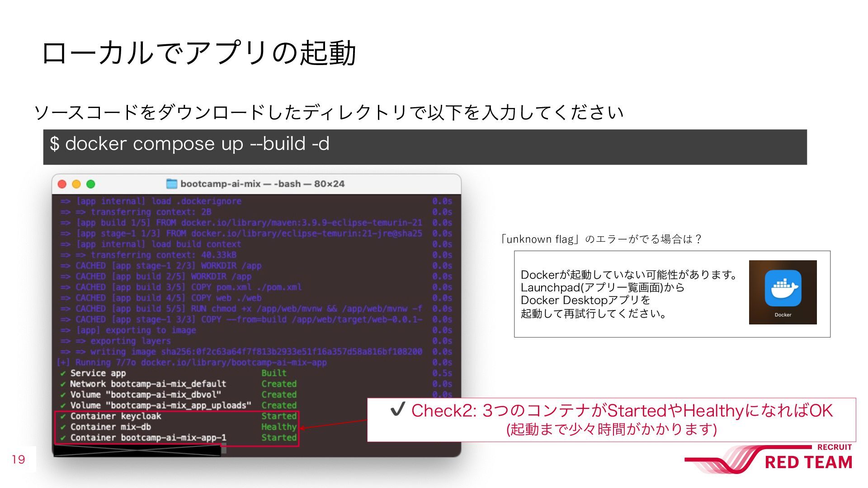The image size is (868, 488).
Task: Click the 'Docker Desktopアプリを' line
Action: pos(585,300)
